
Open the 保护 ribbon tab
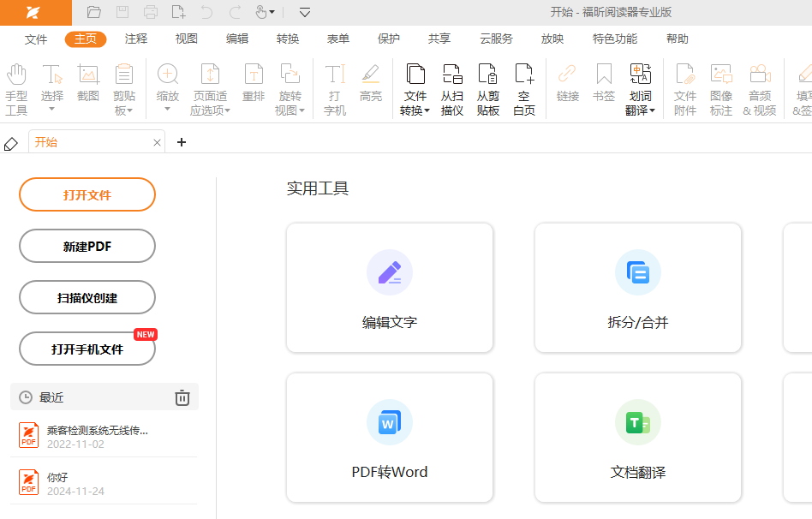[x=389, y=39]
